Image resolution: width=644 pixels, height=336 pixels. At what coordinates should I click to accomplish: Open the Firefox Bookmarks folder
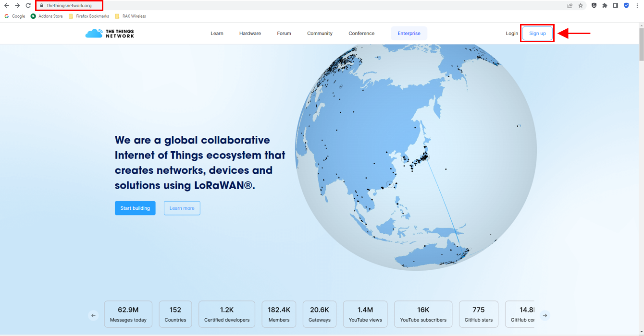[89, 16]
